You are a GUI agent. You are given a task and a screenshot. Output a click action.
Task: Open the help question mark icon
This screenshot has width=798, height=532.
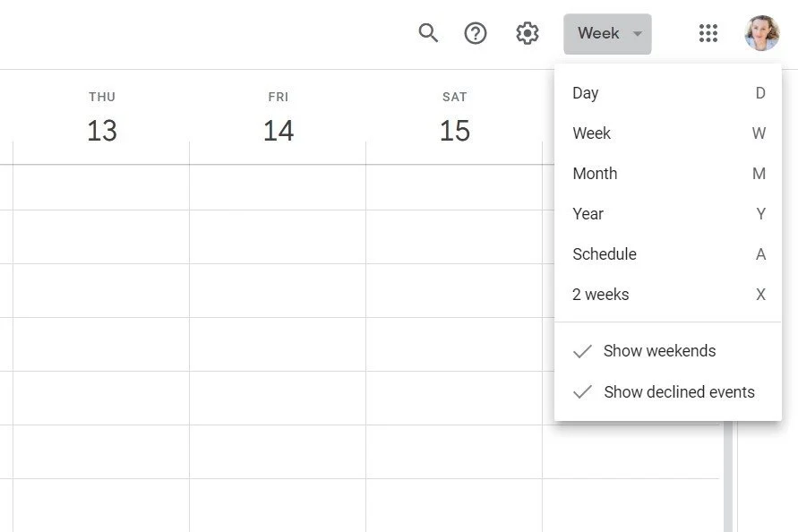click(x=476, y=33)
